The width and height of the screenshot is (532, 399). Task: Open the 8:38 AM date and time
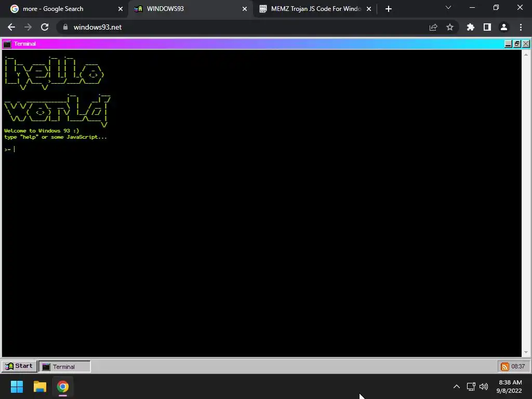pyautogui.click(x=509, y=387)
